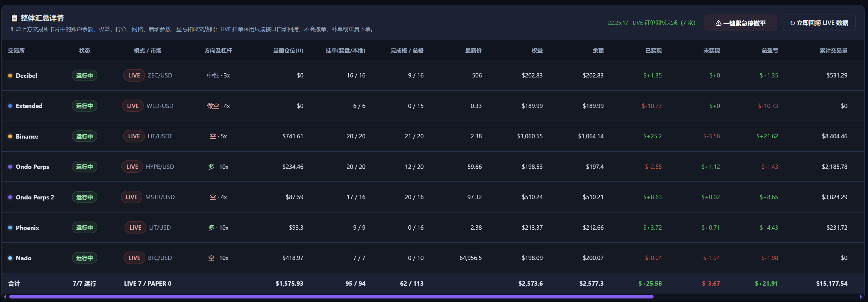
Task: Click the 累计交易量 column header
Action: tap(834, 50)
